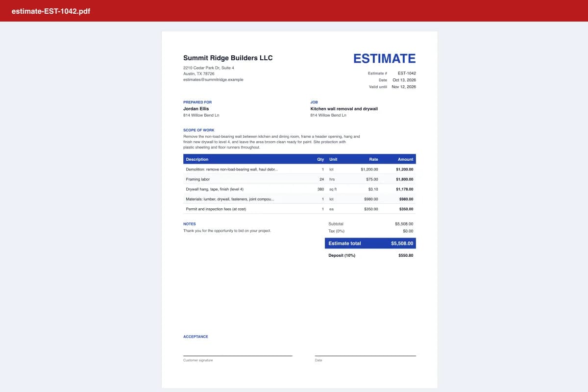Image resolution: width=588 pixels, height=392 pixels.
Task: Click the $75.00 rate cell
Action: [372, 179]
